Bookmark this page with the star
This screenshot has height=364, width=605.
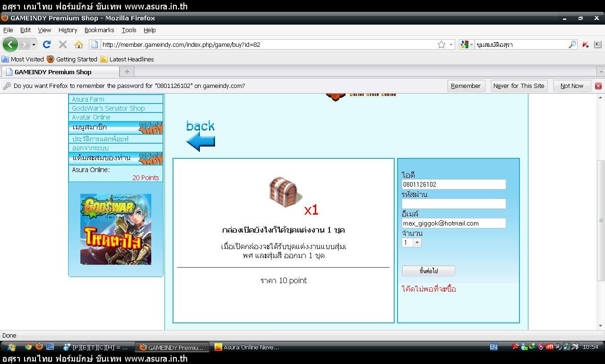pos(441,44)
